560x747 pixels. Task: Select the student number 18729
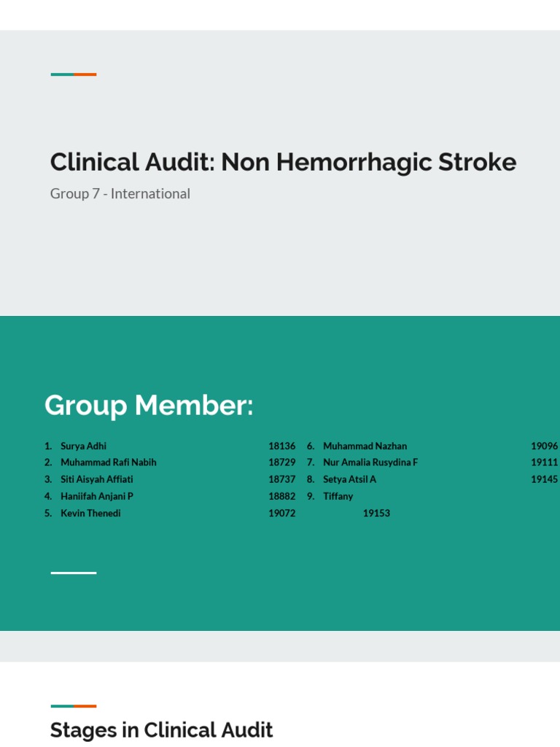click(281, 462)
